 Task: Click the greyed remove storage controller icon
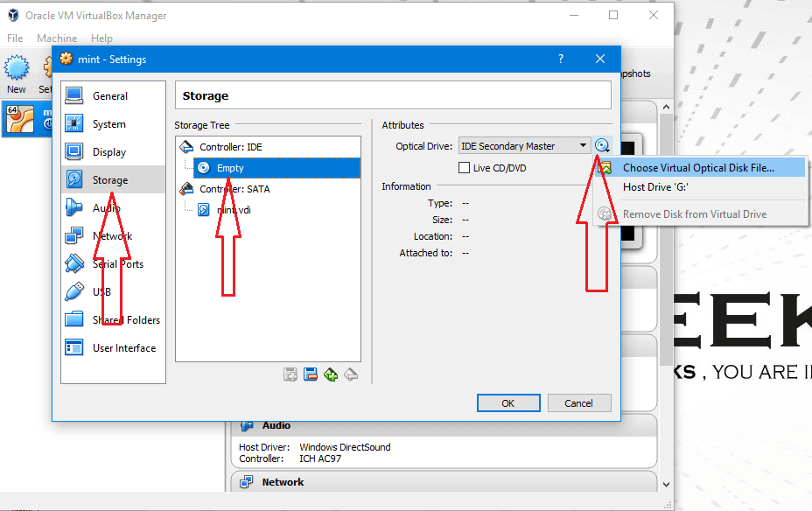point(351,374)
